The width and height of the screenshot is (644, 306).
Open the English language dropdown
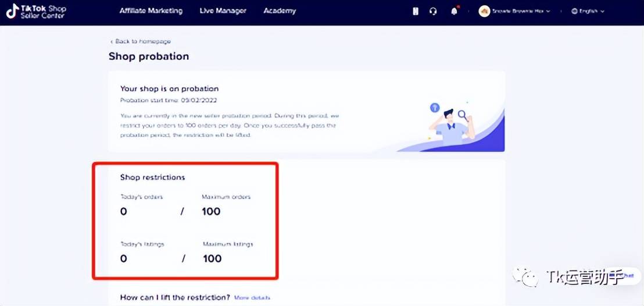click(x=588, y=12)
